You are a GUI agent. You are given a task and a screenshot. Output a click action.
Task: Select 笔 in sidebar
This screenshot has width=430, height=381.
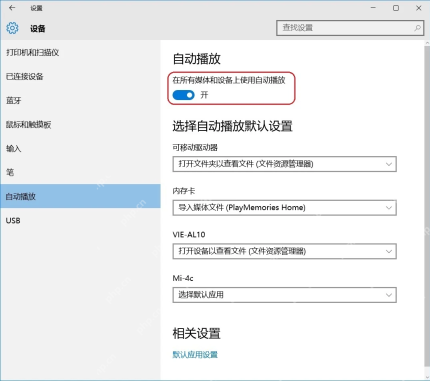pos(80,172)
